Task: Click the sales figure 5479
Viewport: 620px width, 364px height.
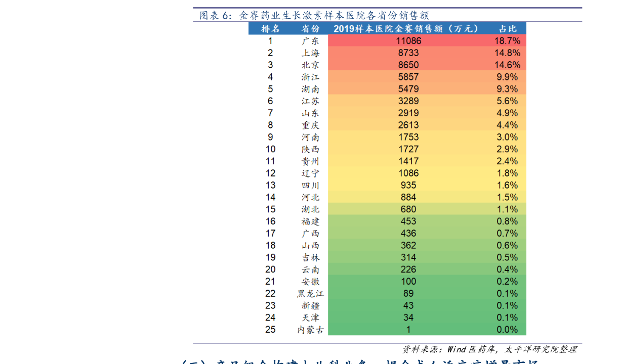Action: point(408,89)
